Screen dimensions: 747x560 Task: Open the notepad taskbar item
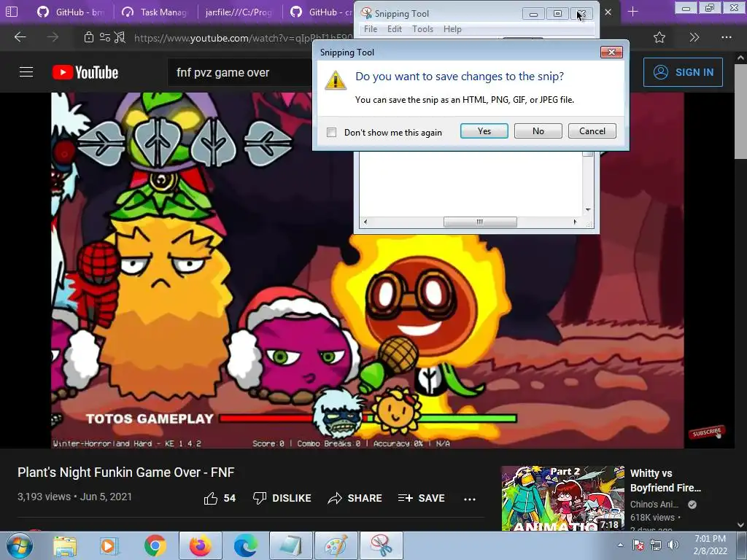(x=290, y=545)
